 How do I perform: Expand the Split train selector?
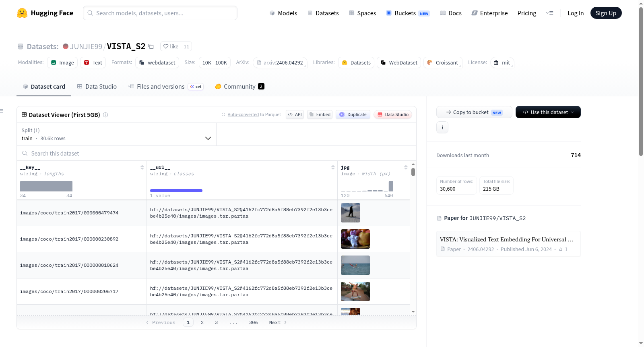(117, 134)
